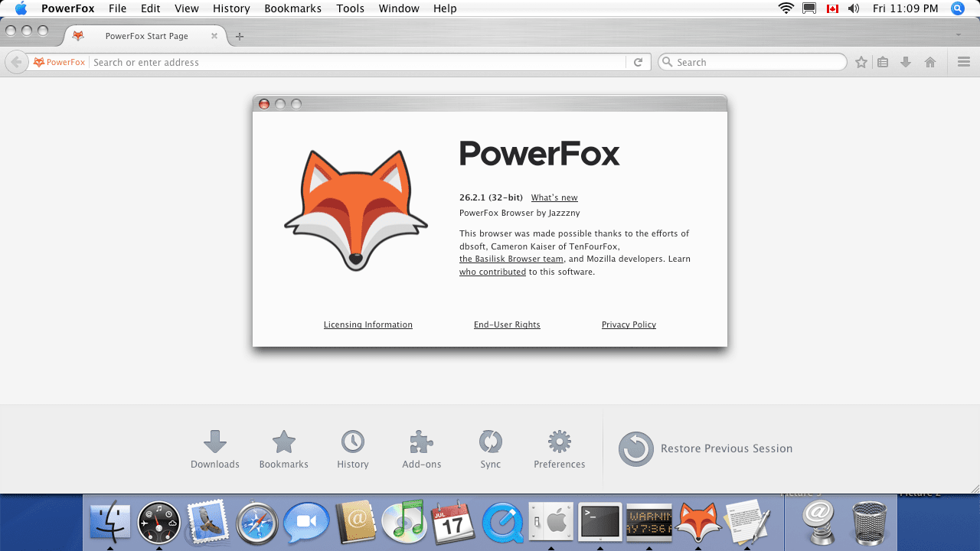Select the PowerFox Start Page tab
This screenshot has width=980, height=551.
click(x=146, y=36)
